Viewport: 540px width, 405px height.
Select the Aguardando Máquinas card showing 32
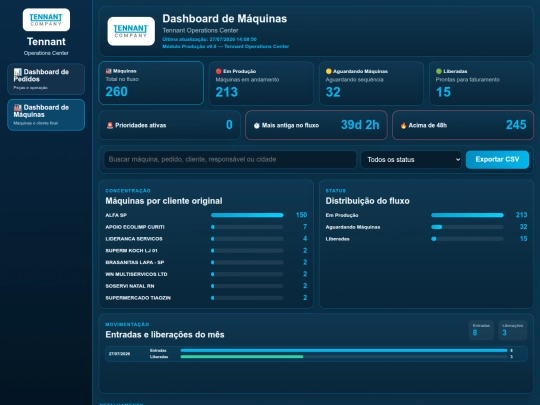coord(371,83)
